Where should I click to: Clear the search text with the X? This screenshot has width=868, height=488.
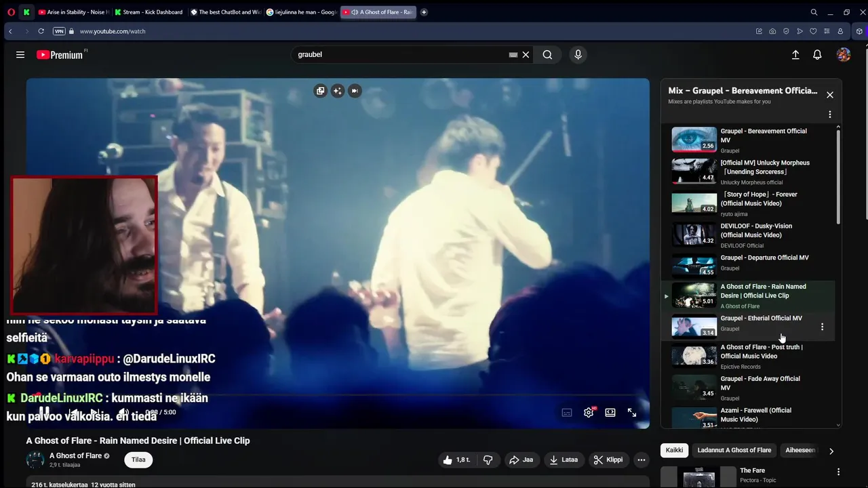click(526, 55)
